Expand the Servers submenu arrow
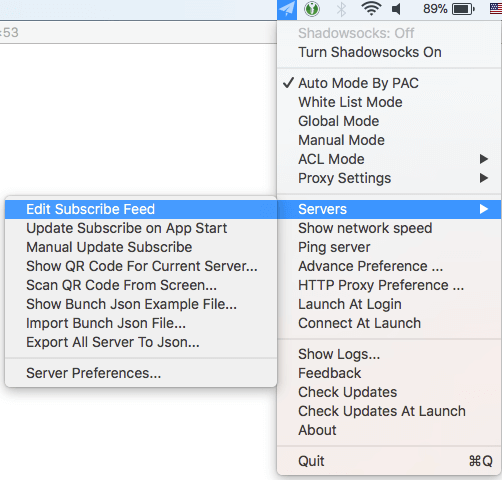The image size is (502, 480). [484, 209]
